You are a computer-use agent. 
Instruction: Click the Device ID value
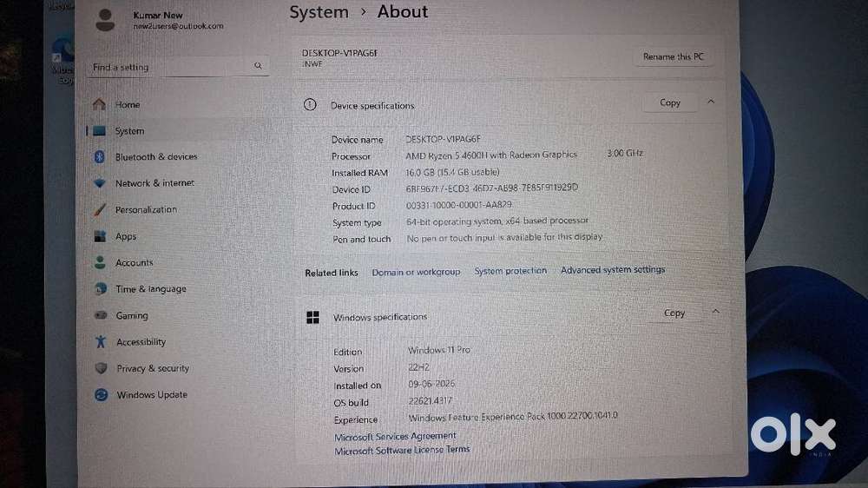(491, 188)
